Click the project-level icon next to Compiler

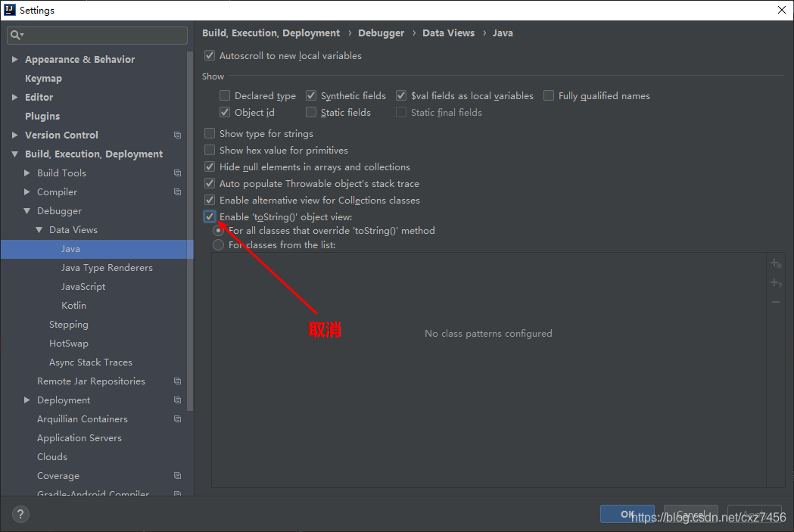pos(177,192)
